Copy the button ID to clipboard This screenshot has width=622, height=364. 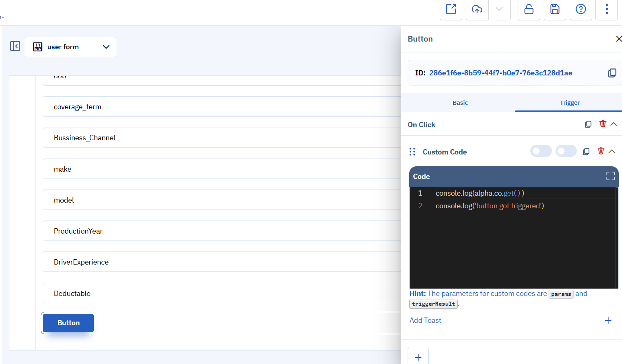click(612, 73)
